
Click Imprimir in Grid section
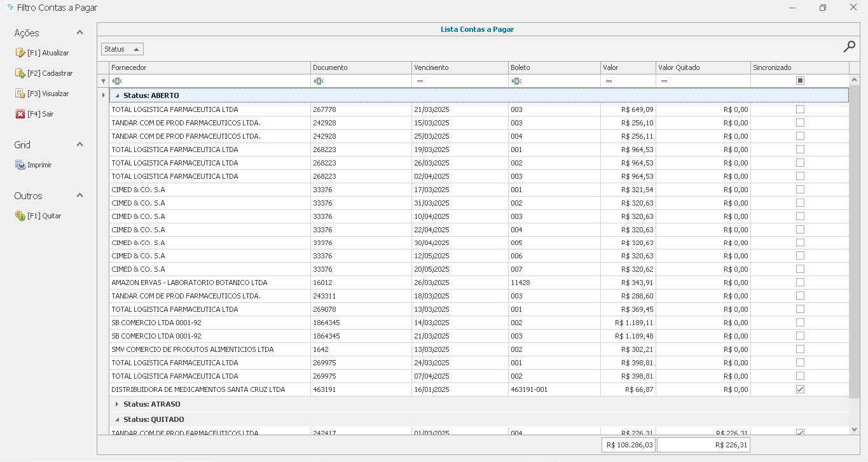point(39,165)
